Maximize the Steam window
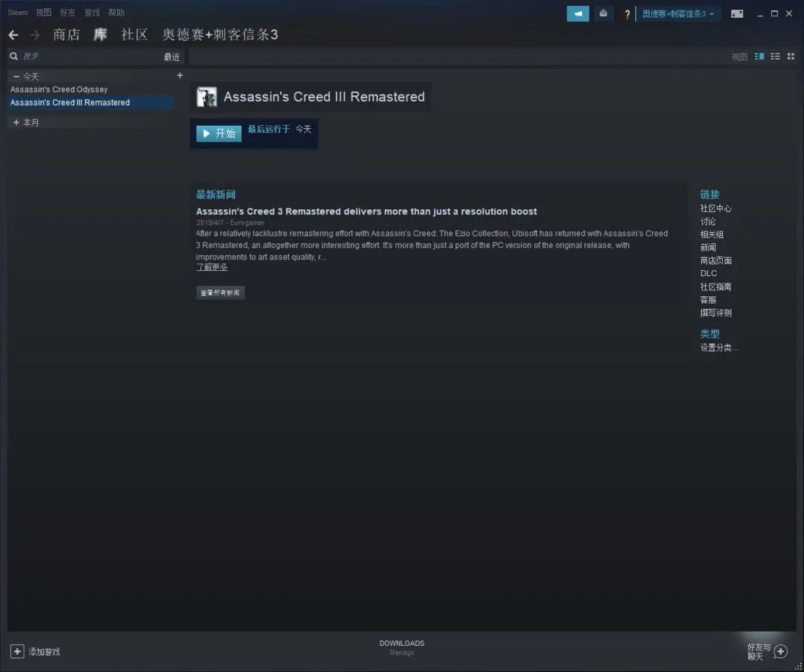Screen dimensions: 804x672 click(x=774, y=14)
